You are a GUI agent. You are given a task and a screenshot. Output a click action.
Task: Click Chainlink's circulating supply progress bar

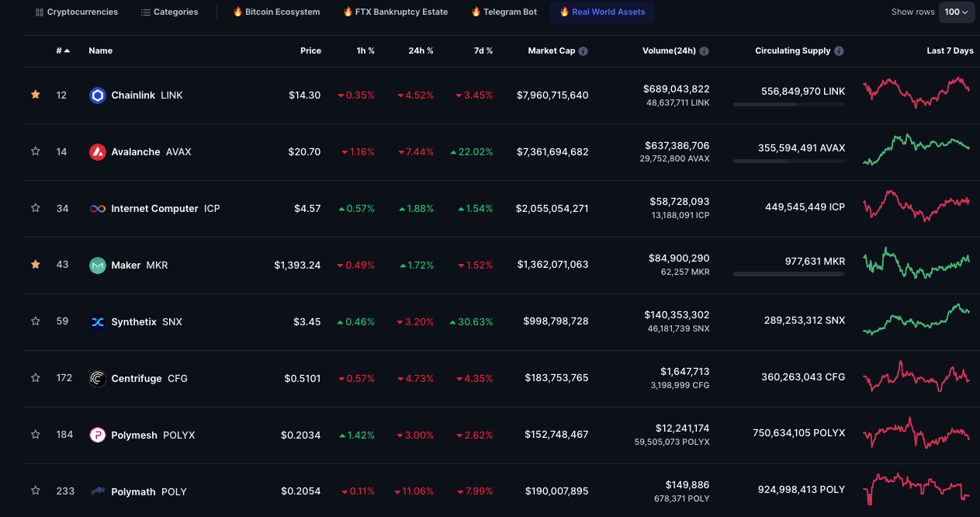[x=788, y=104]
